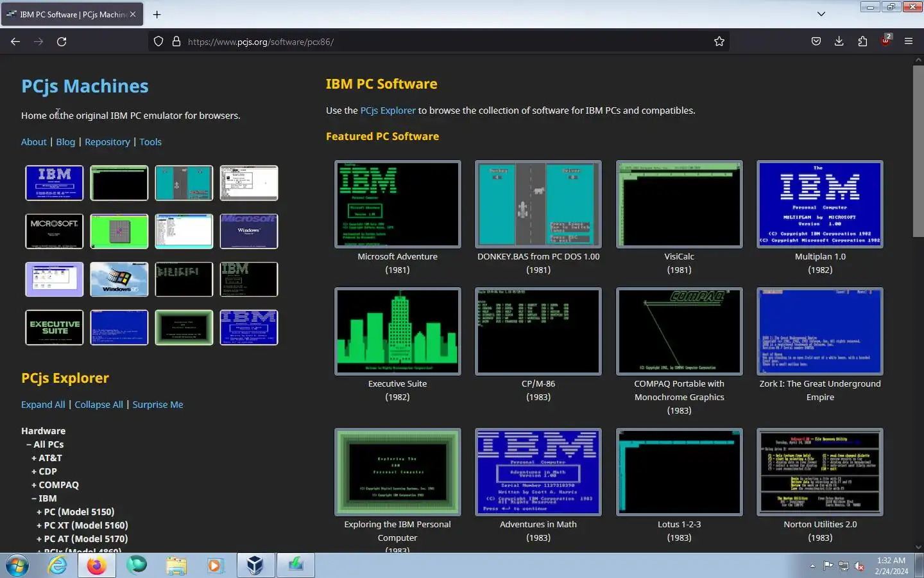Go back to the previous page
The height and width of the screenshot is (578, 924).
point(15,42)
